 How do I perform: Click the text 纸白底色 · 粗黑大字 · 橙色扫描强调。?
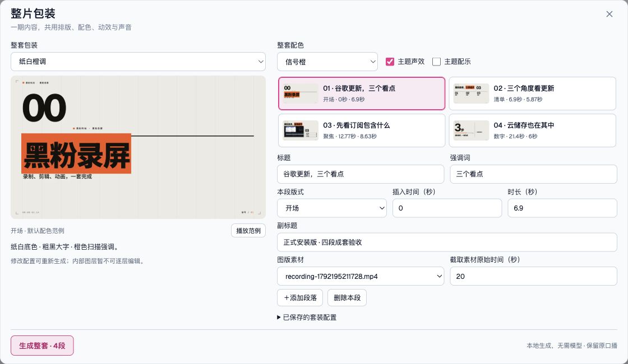tap(64, 247)
